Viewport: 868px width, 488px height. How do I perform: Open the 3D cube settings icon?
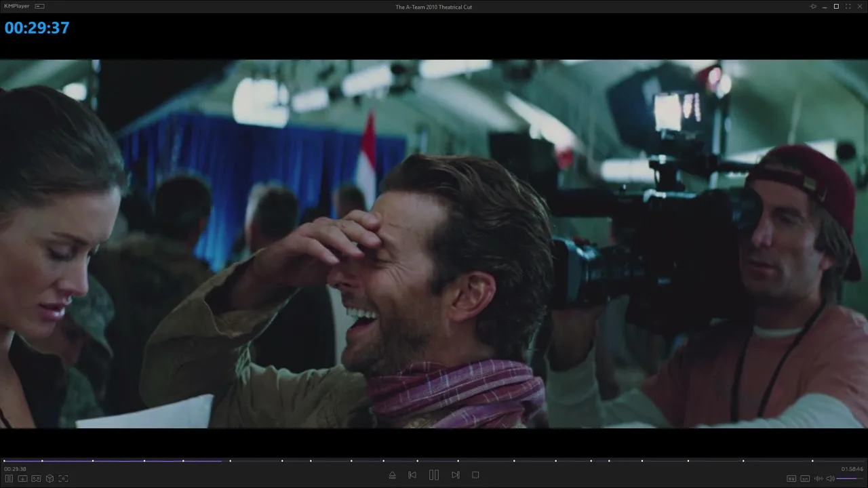click(x=50, y=479)
